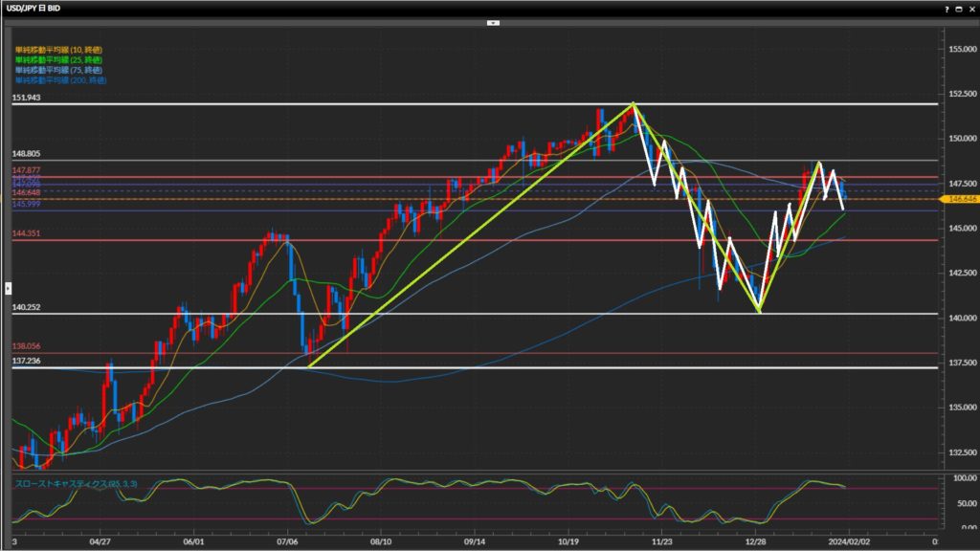Maximize the chart window
Viewport: 980px width, 551px height.
tap(958, 8)
